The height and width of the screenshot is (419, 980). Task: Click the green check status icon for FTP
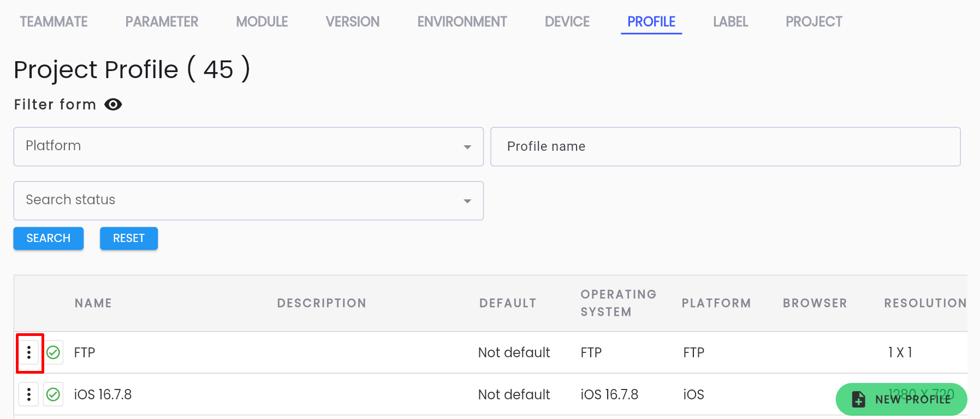tap(53, 352)
